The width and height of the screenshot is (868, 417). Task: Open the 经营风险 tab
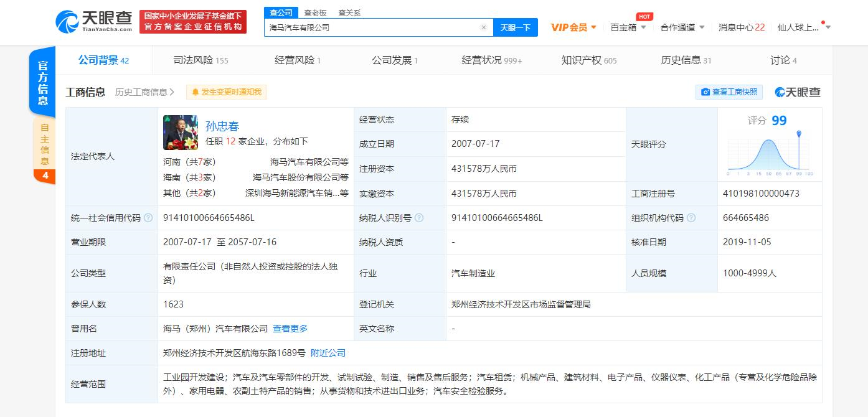[x=298, y=60]
